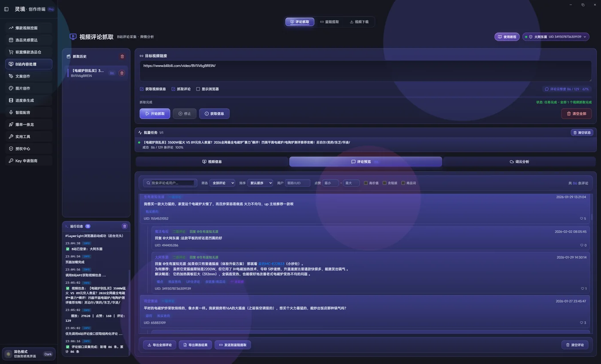Click the pulse icon beside 批量任务

click(x=140, y=133)
